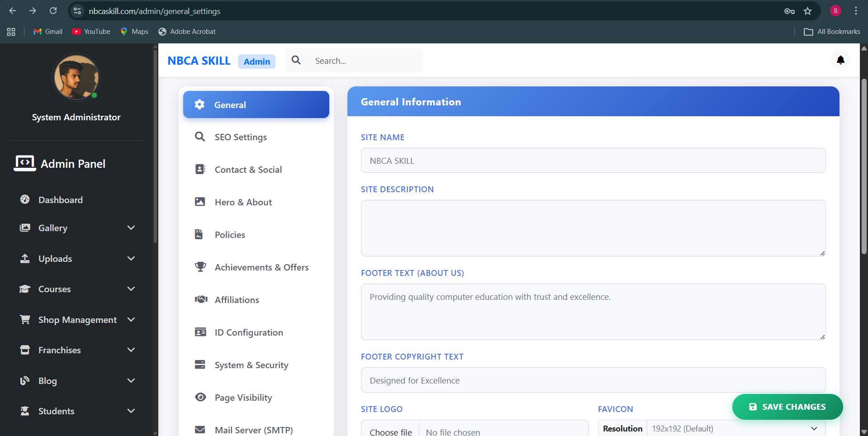Open the notification bell
The width and height of the screenshot is (868, 436).
click(840, 60)
